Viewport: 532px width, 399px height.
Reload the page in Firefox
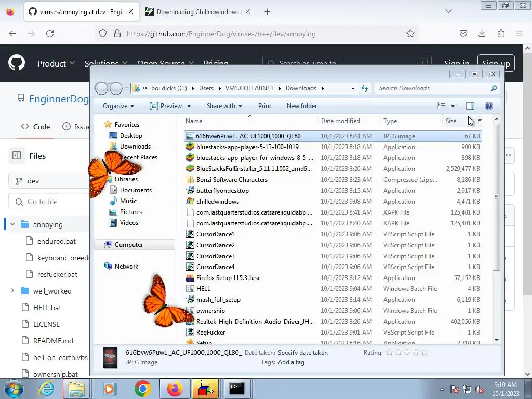pyautogui.click(x=50, y=34)
